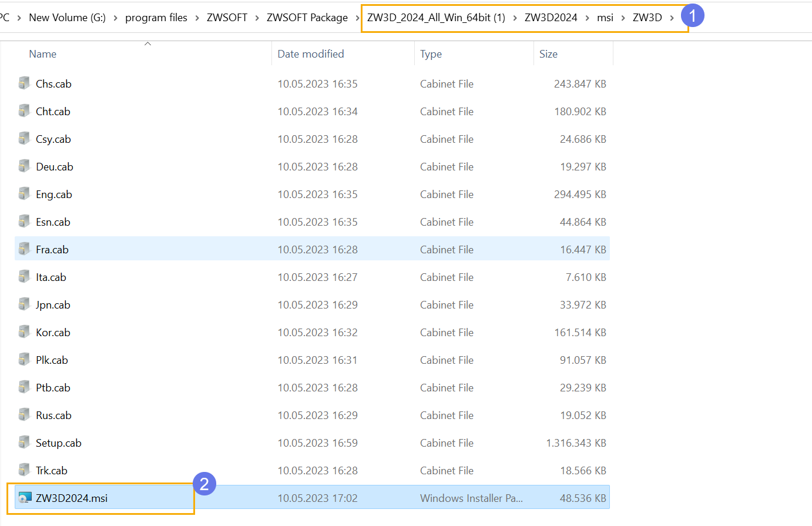Click the ZW3D2024.msi file name
This screenshot has height=526, width=812.
(x=72, y=498)
